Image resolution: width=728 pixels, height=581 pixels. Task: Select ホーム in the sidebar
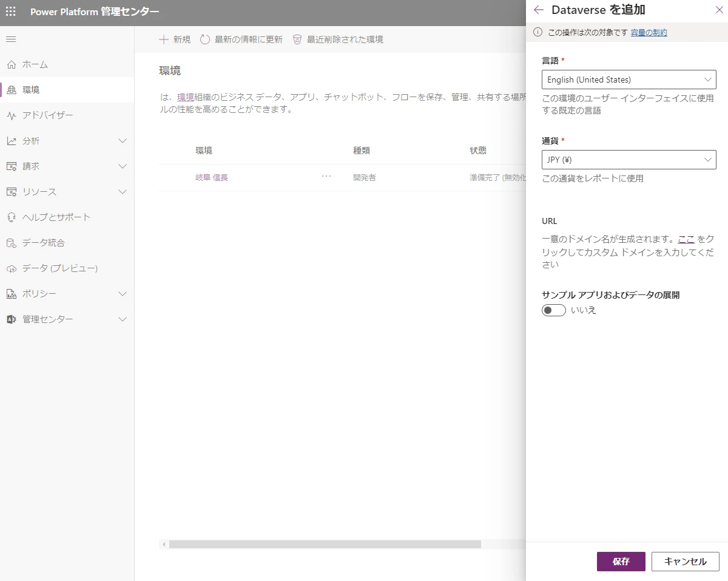(x=67, y=64)
